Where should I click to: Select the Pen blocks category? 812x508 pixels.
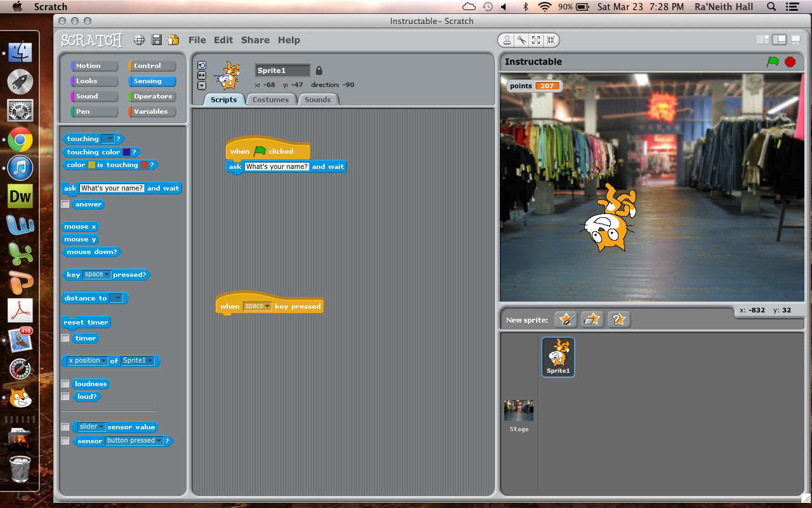click(x=95, y=112)
